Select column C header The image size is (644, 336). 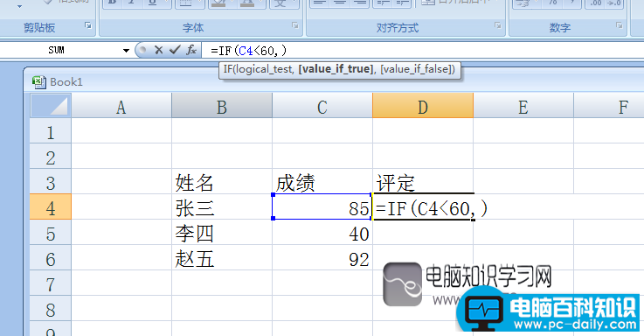pyautogui.click(x=322, y=106)
